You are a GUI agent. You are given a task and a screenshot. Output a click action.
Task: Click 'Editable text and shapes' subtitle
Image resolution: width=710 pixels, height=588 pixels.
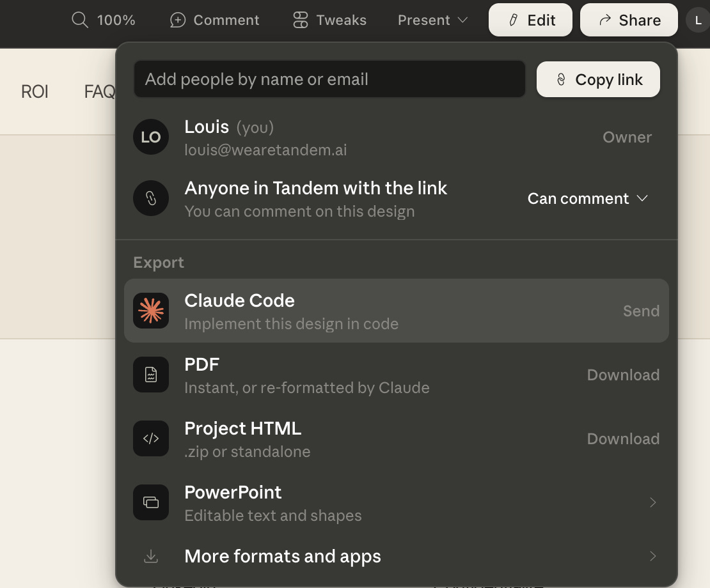click(x=272, y=516)
